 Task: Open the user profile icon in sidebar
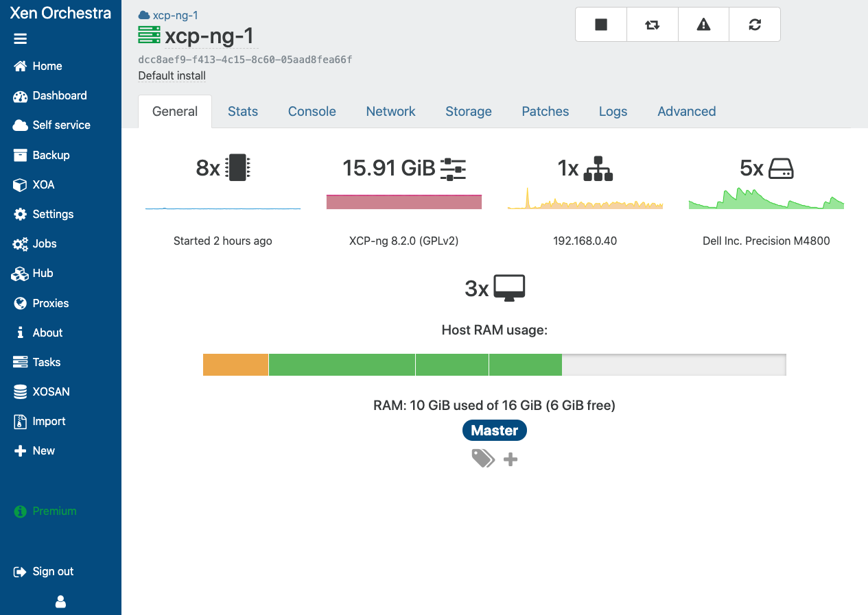(60, 601)
